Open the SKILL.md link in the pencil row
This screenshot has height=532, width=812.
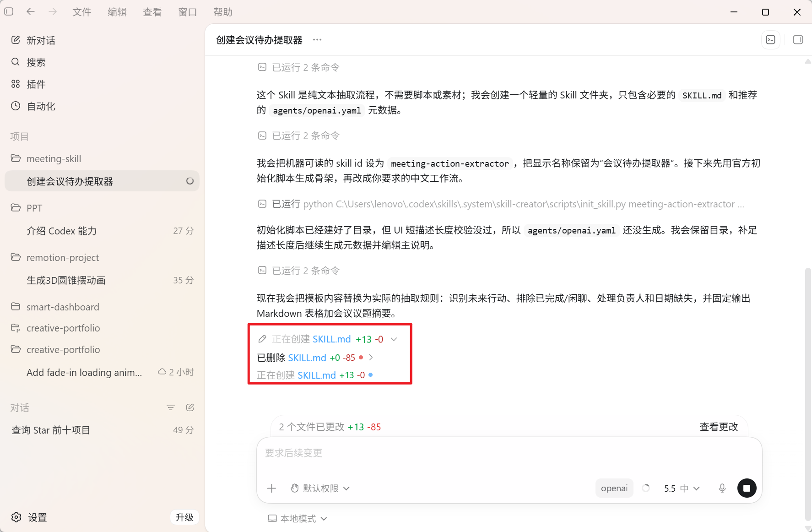[x=332, y=339]
